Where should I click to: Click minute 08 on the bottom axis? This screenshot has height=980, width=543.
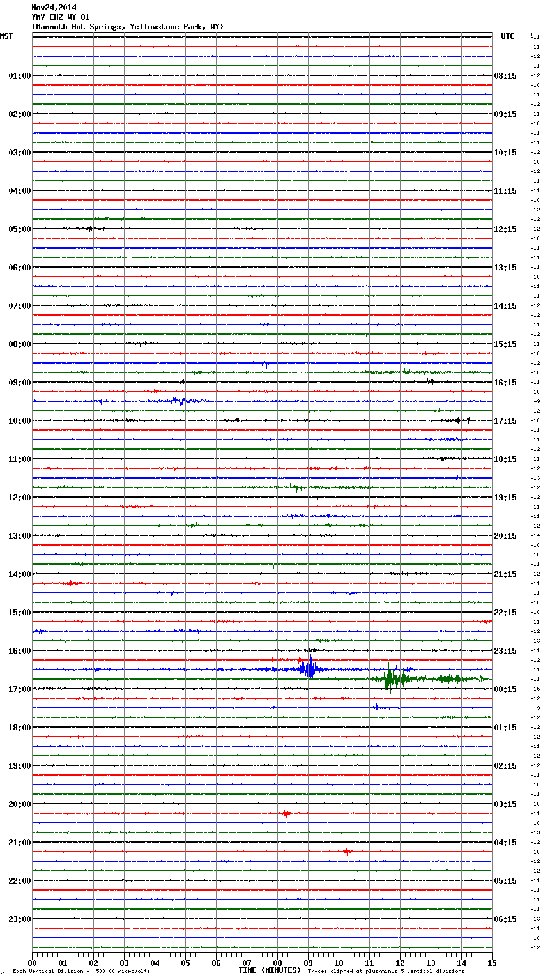(x=277, y=963)
